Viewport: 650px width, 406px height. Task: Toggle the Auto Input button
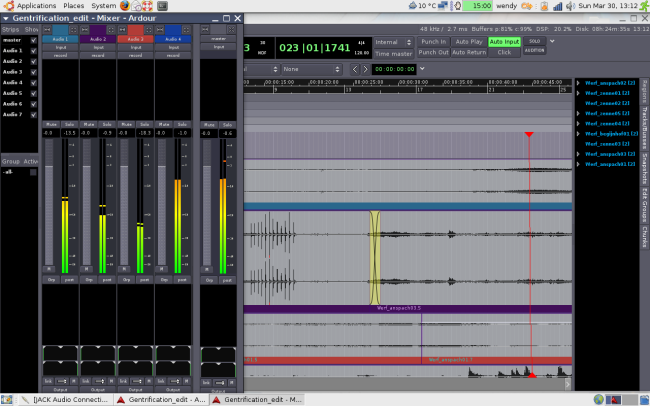[504, 42]
